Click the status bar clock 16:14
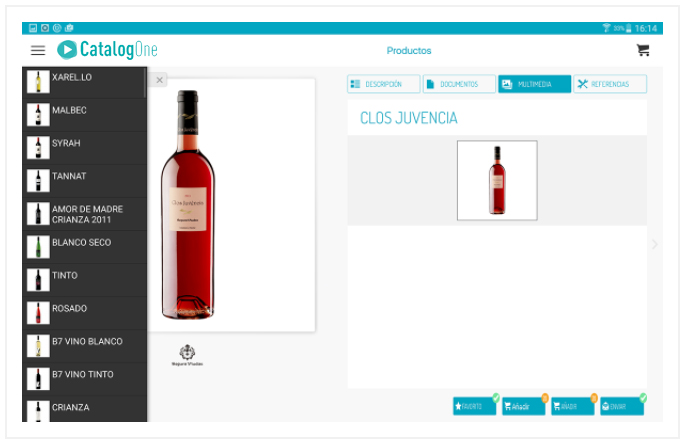This screenshot has height=446, width=685. click(646, 28)
